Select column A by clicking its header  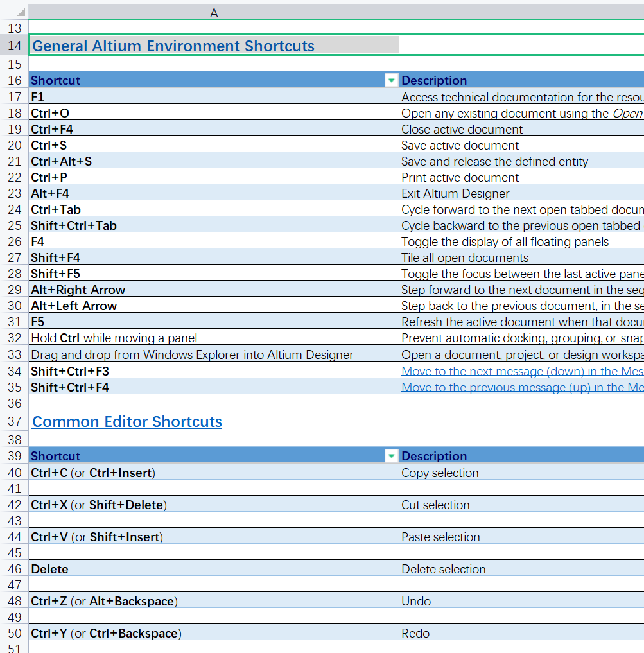point(214,11)
